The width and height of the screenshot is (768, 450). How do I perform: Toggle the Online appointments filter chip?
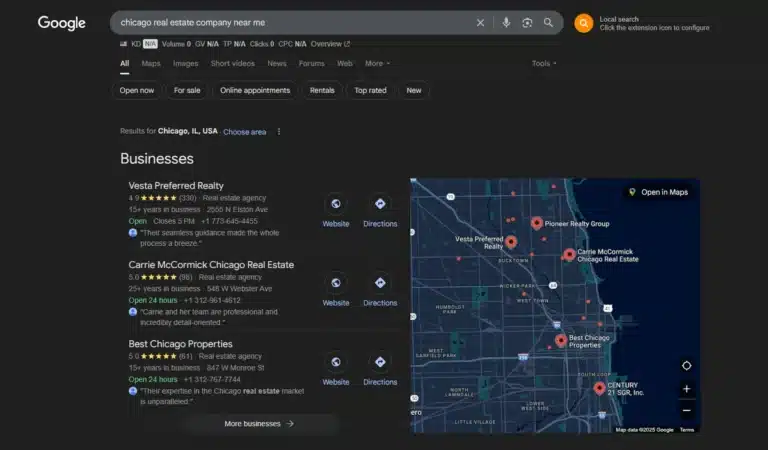click(255, 91)
